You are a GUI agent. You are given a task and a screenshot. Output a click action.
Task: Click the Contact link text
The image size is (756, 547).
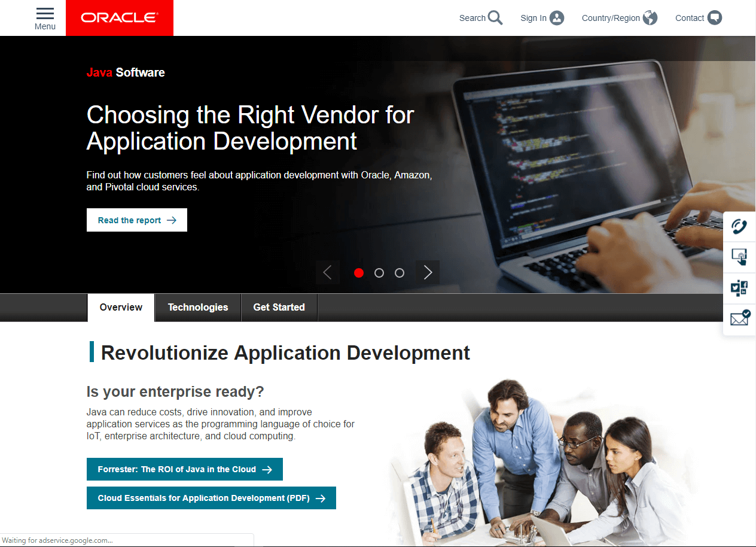pos(690,18)
